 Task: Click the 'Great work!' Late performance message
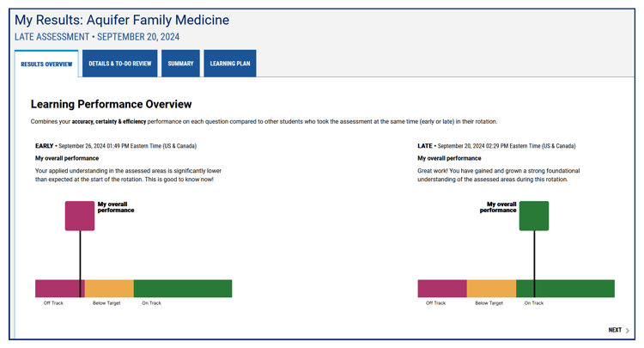[499, 175]
